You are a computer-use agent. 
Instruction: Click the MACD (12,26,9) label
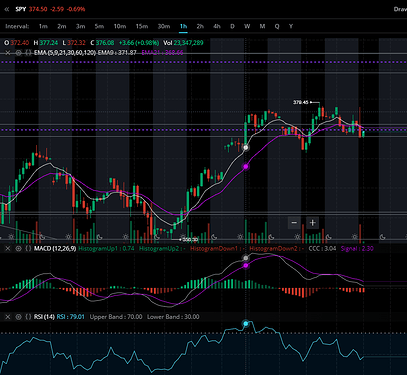click(55, 248)
